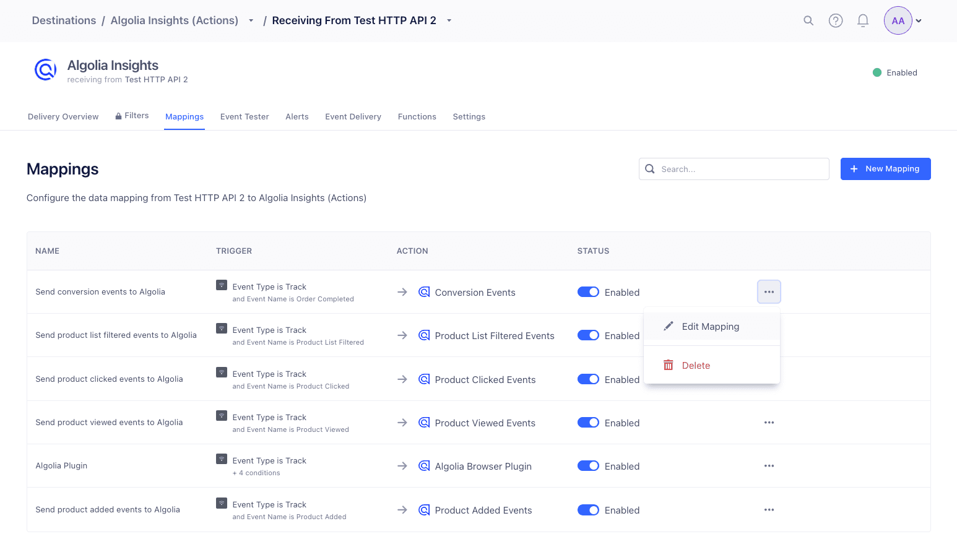This screenshot has width=957, height=560.
Task: Click the trash icon next to Delete
Action: pyautogui.click(x=669, y=364)
